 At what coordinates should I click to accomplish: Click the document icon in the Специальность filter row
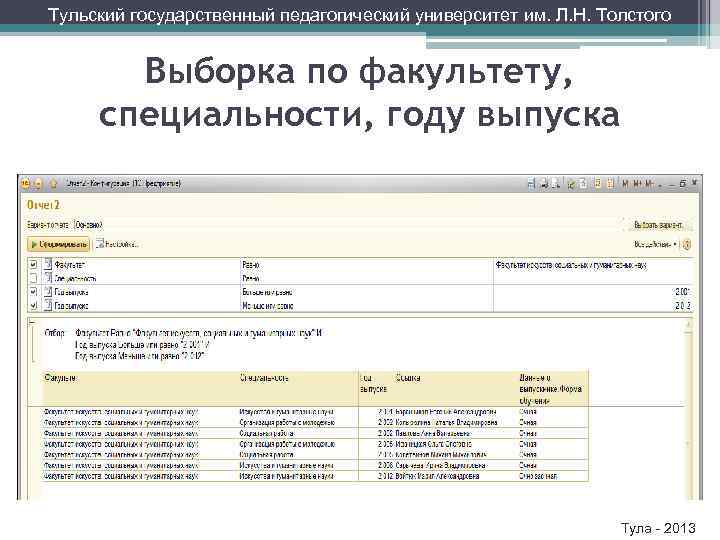click(48, 277)
